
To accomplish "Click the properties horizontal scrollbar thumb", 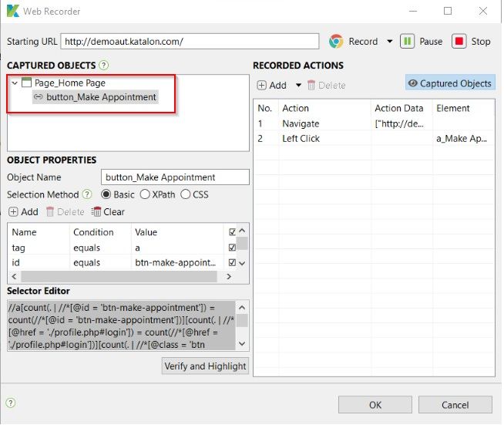I will [119, 276].
